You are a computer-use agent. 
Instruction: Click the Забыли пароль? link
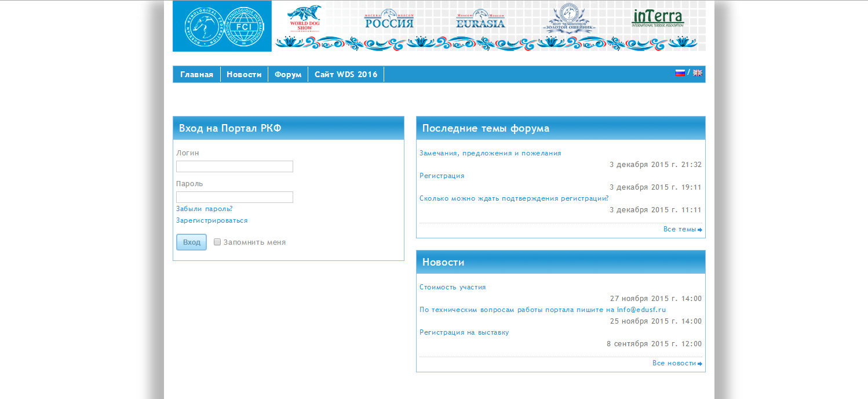204,209
